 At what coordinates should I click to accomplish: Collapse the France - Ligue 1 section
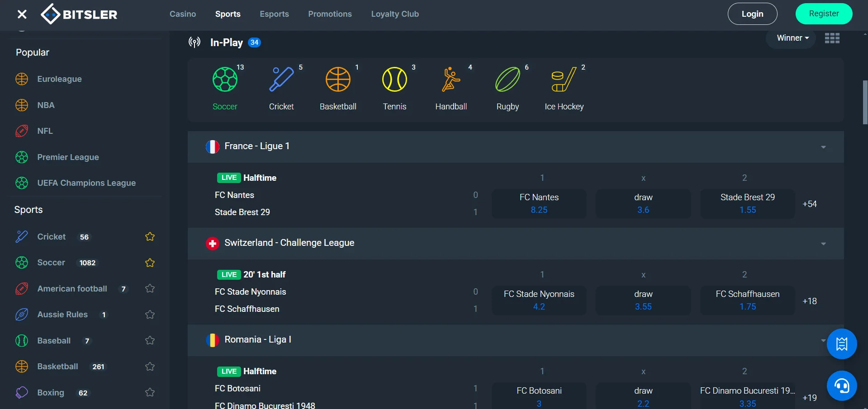[823, 147]
